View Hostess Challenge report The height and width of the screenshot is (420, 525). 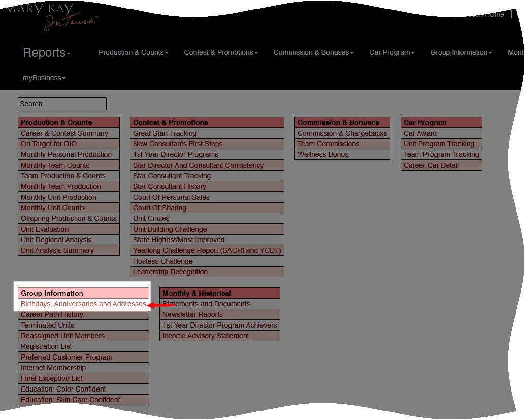click(x=207, y=262)
